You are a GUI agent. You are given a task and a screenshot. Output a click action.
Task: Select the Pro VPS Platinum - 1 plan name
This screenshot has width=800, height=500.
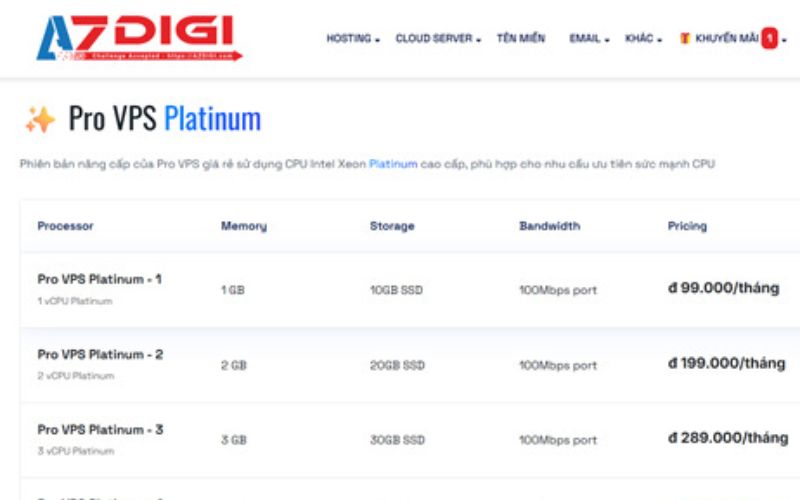click(x=99, y=279)
